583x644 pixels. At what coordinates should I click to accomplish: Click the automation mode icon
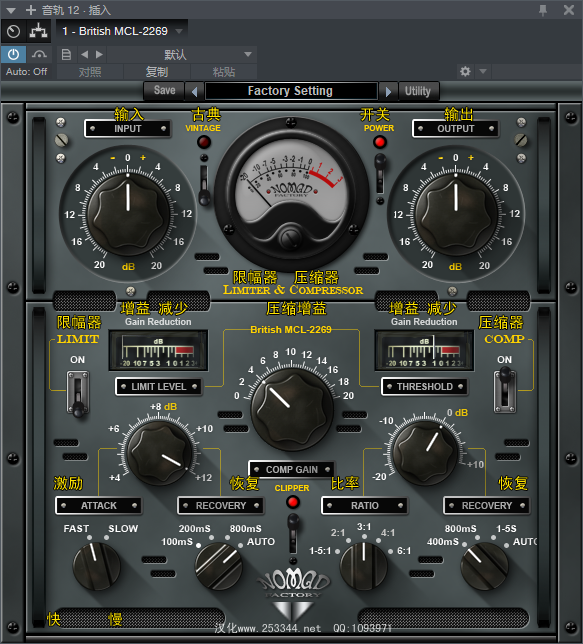pos(39,55)
